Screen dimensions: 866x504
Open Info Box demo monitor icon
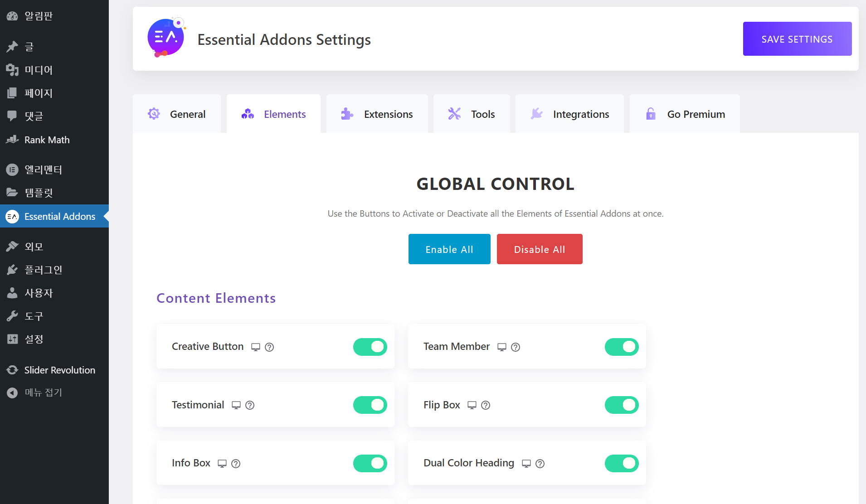[222, 464]
